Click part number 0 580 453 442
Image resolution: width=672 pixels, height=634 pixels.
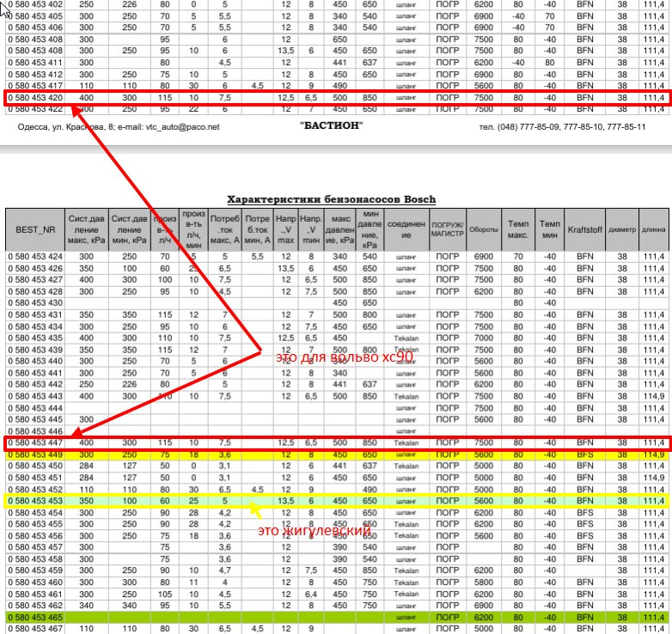(x=35, y=384)
